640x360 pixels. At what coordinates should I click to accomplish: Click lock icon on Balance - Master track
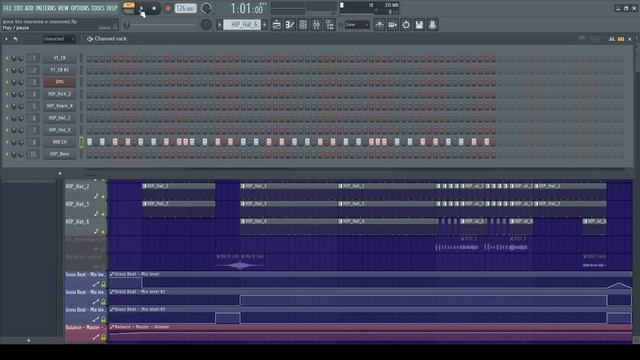(103, 337)
